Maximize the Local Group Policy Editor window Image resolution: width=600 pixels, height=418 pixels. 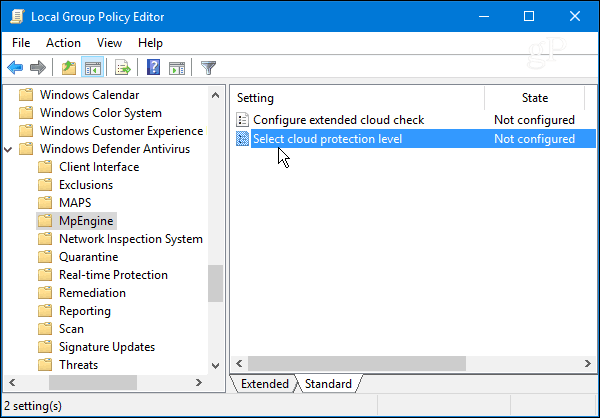click(x=529, y=16)
